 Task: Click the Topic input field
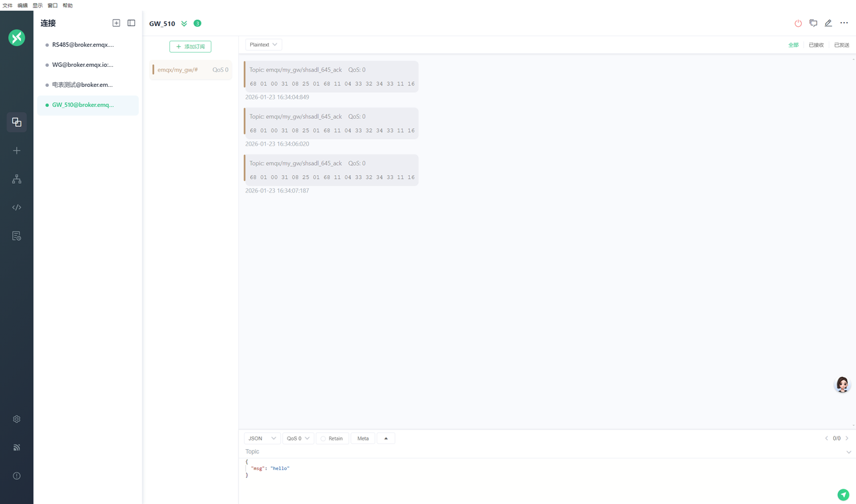(x=542, y=452)
